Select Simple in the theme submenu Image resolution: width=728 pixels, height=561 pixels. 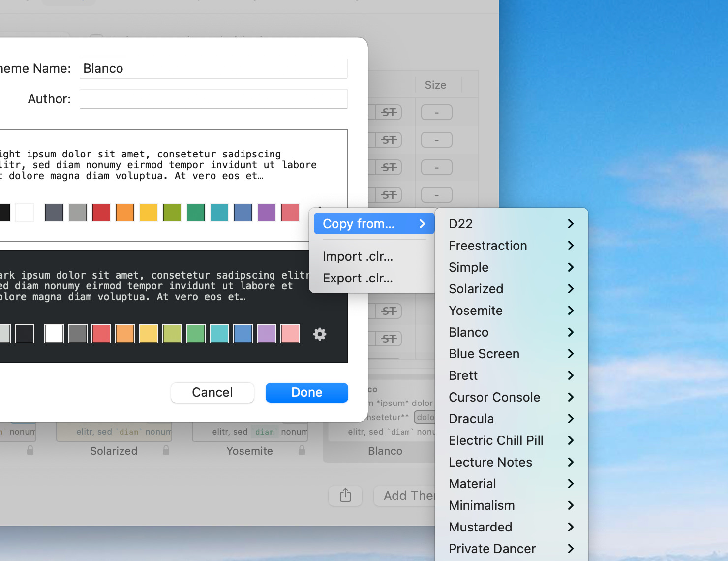click(512, 267)
